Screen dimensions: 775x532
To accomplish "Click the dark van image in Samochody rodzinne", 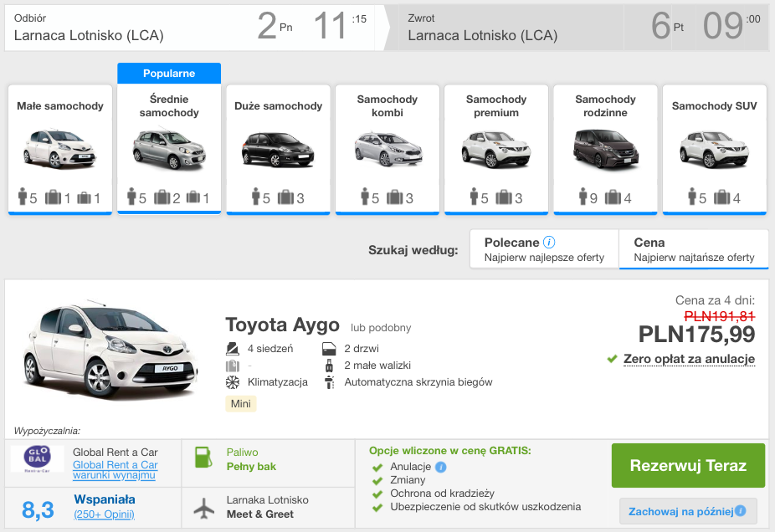I will point(605,149).
